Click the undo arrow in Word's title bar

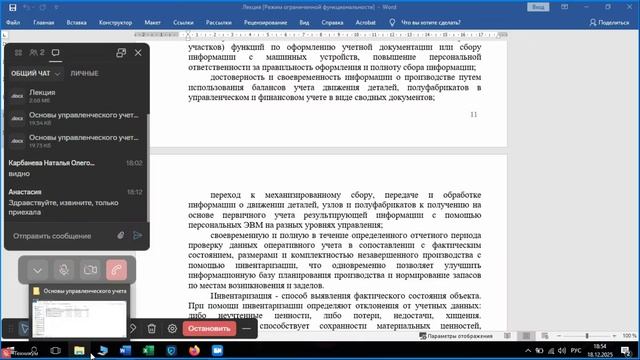[27, 7]
